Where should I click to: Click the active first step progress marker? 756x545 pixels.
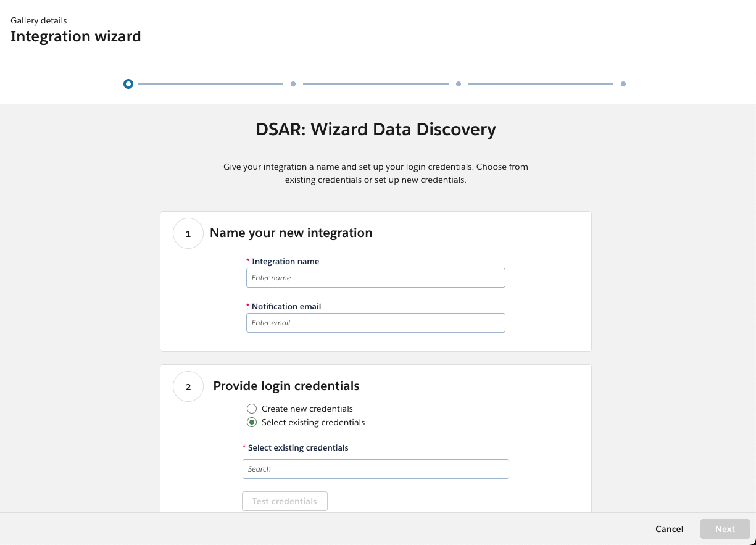coord(128,84)
